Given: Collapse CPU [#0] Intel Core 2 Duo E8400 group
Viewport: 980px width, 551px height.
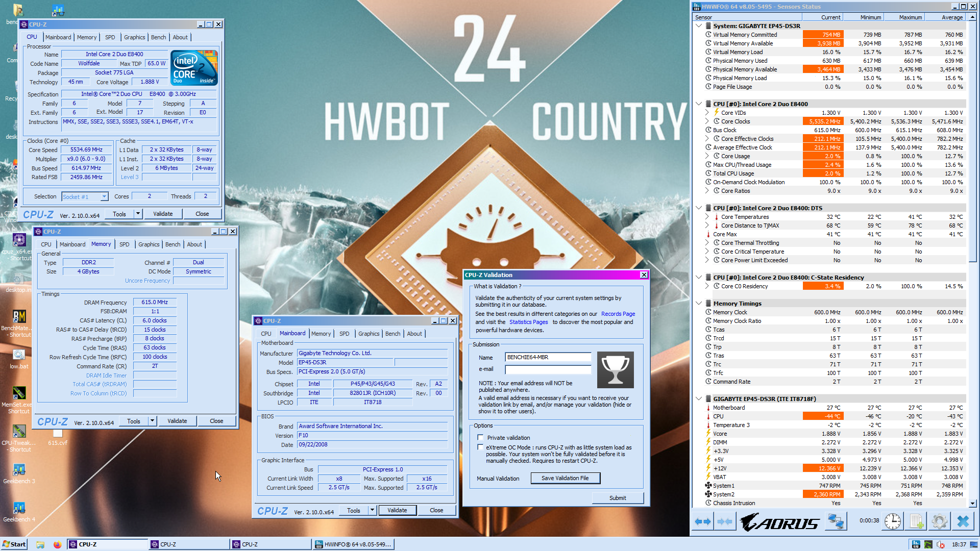Looking at the screenshot, I should [699, 104].
